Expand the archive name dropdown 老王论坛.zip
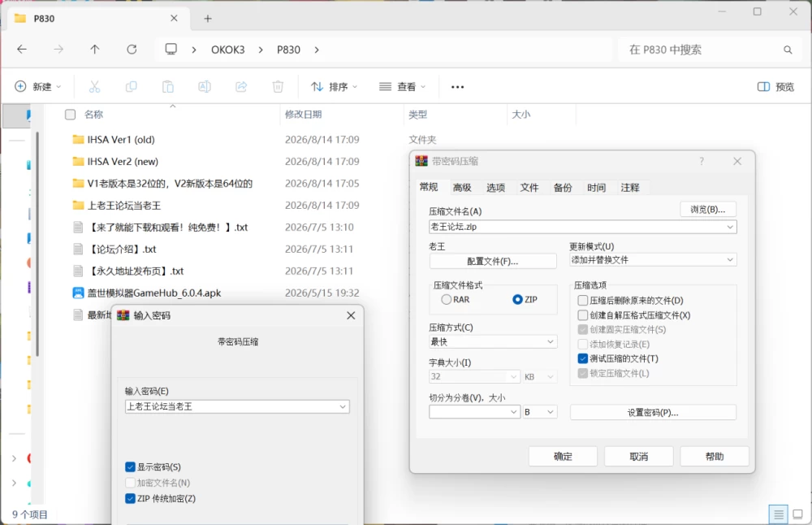The width and height of the screenshot is (812, 525). 730,227
